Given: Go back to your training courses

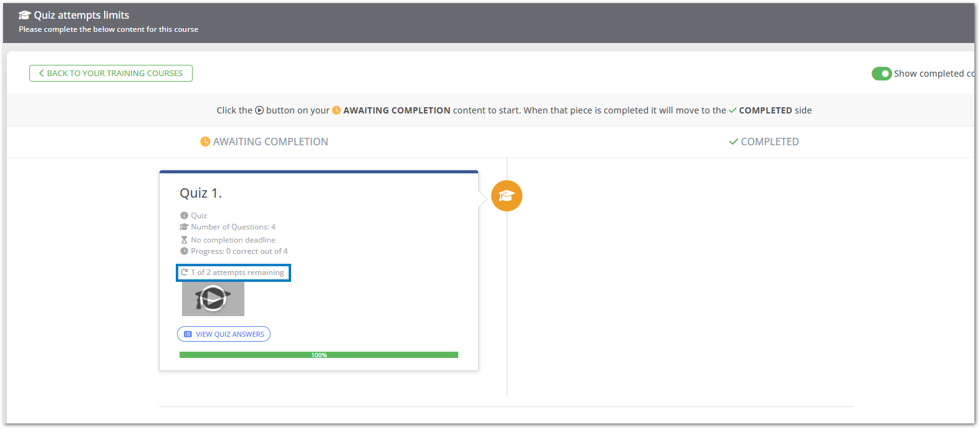Looking at the screenshot, I should [111, 73].
